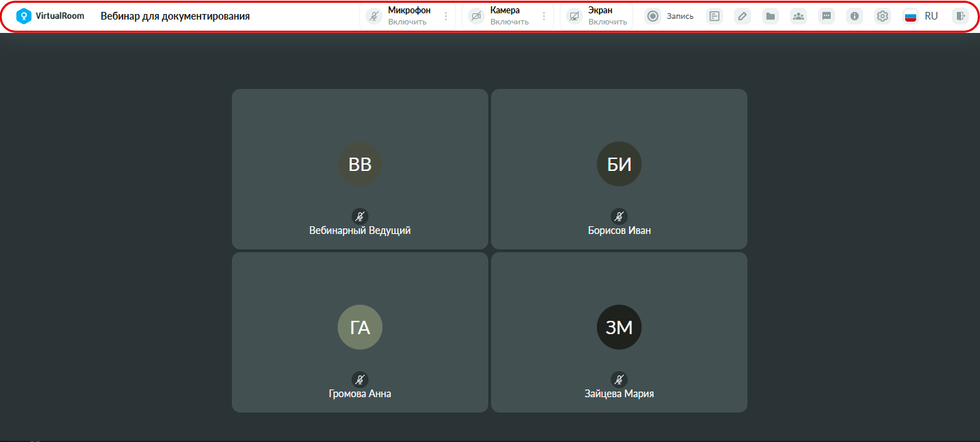Click muted mic icon of Зайцева Мария
The width and height of the screenshot is (980, 442).
[x=619, y=380]
